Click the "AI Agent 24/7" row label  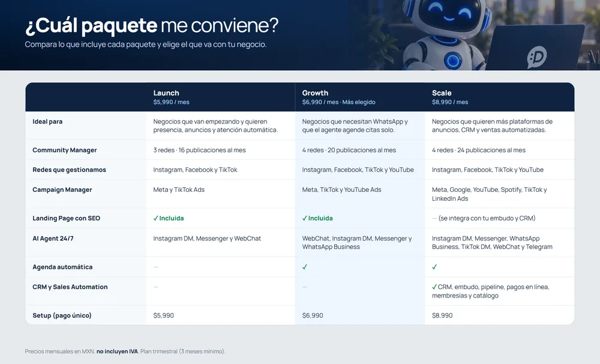point(53,239)
